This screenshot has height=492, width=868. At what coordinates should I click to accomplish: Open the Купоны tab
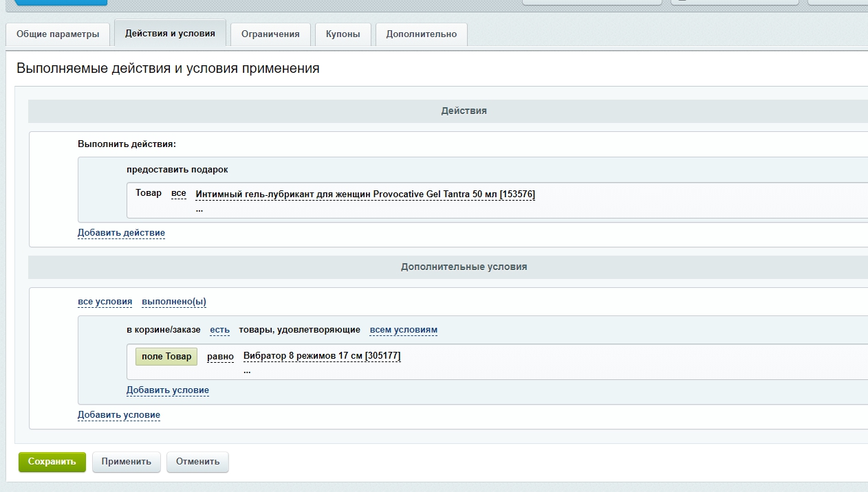pyautogui.click(x=343, y=34)
